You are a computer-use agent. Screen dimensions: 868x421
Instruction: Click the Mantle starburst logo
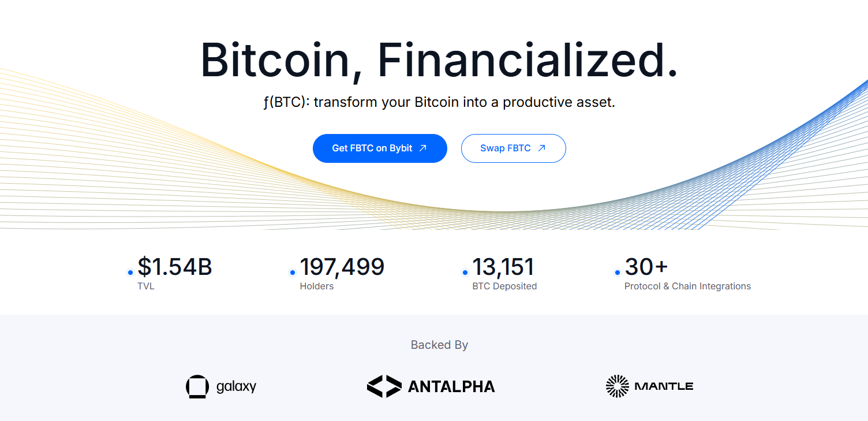point(618,386)
